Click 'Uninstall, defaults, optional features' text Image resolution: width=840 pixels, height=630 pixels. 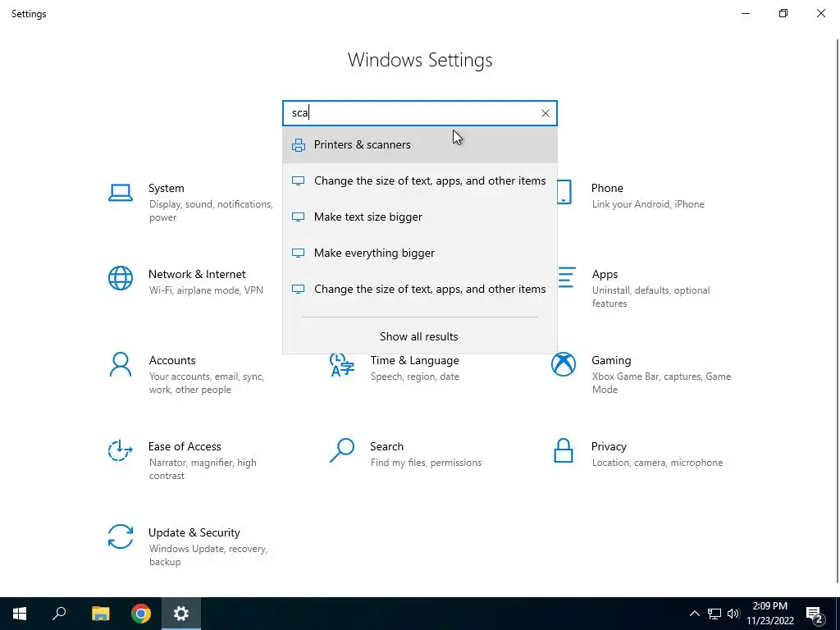coord(651,297)
